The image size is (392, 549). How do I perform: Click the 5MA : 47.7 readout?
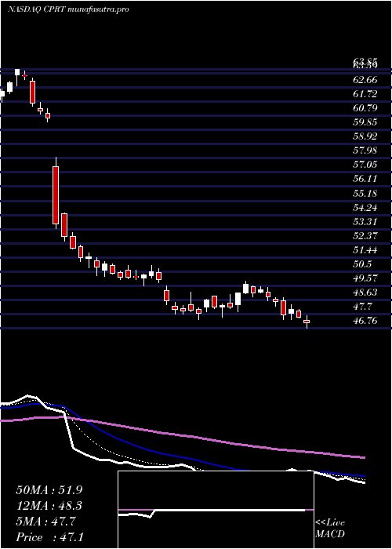coord(45,522)
